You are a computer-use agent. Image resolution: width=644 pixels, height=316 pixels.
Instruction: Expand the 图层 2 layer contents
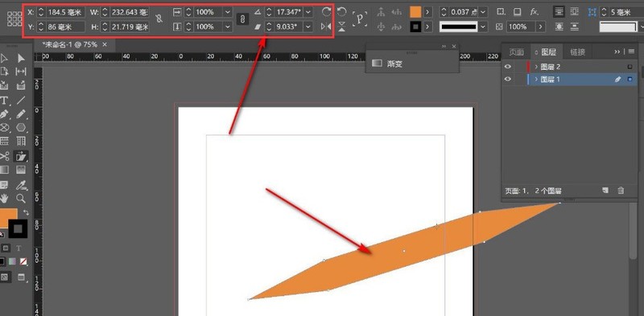tap(536, 67)
